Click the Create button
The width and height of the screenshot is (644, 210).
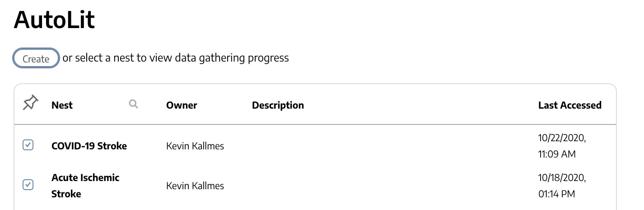[x=36, y=58]
